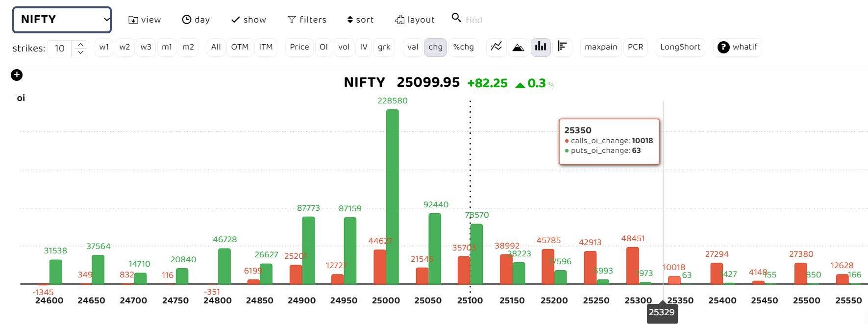Open the day menu
Screen dimensions: 868x324
pos(196,20)
